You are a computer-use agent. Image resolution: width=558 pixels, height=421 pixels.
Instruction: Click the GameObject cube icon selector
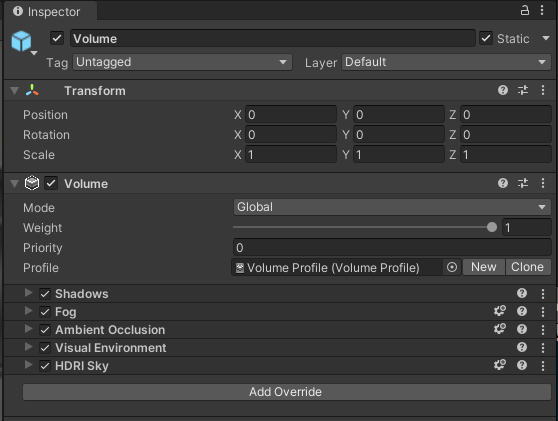(x=22, y=42)
